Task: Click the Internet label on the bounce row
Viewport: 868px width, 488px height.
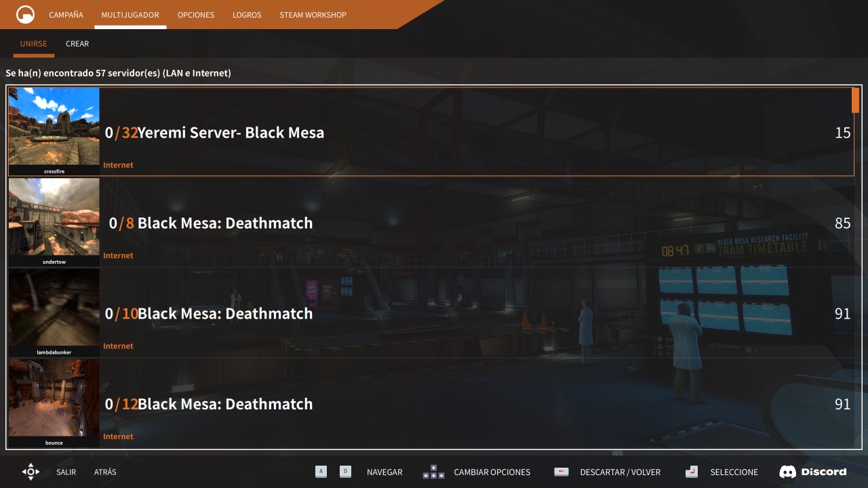Action: tap(118, 436)
